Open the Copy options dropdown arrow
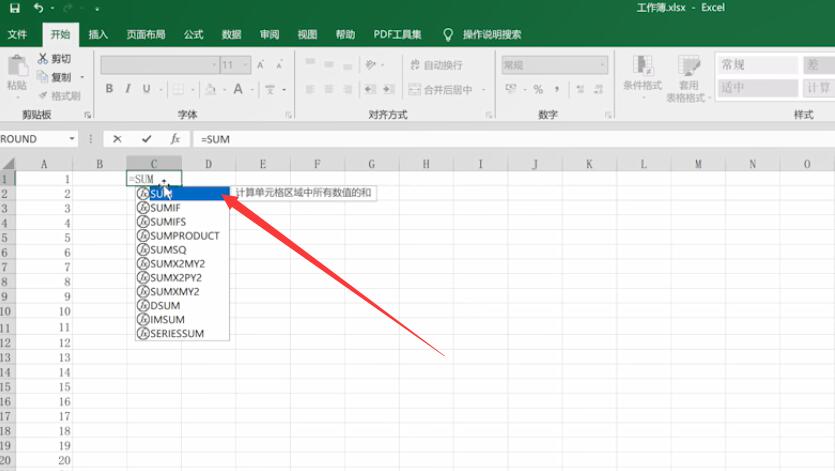The height and width of the screenshot is (471, 835). tap(82, 77)
